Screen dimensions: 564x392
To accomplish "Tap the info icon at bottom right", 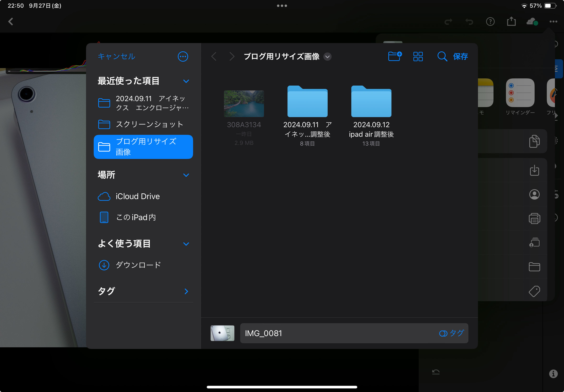I will point(553,374).
